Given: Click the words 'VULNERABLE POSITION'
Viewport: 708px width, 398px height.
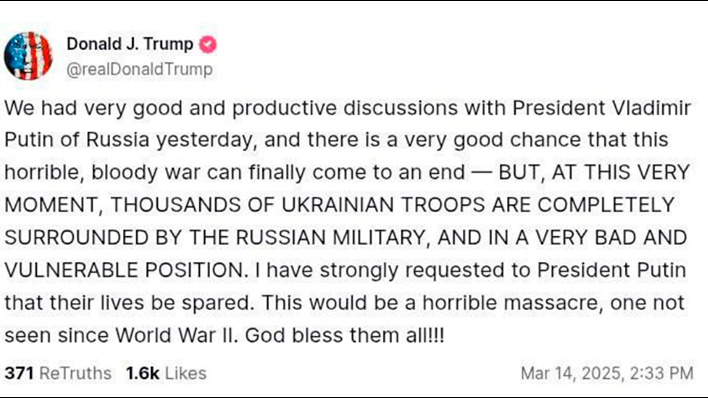Looking at the screenshot, I should coord(124,271).
